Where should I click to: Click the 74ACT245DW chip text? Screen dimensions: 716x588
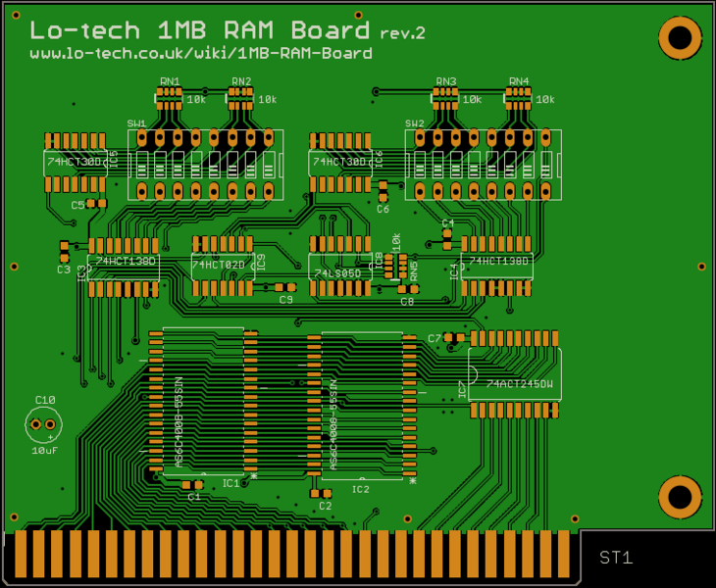(520, 384)
